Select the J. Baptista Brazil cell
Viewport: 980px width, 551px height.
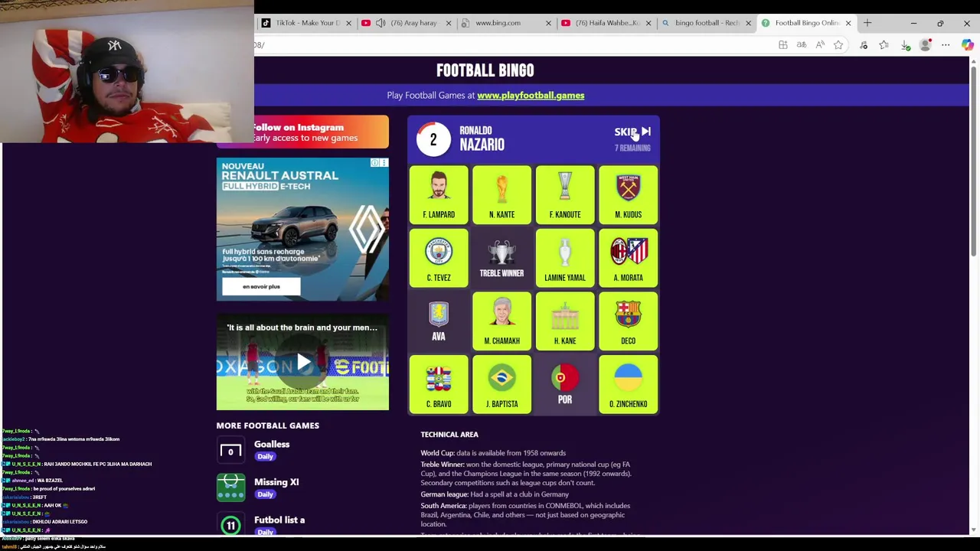501,385
